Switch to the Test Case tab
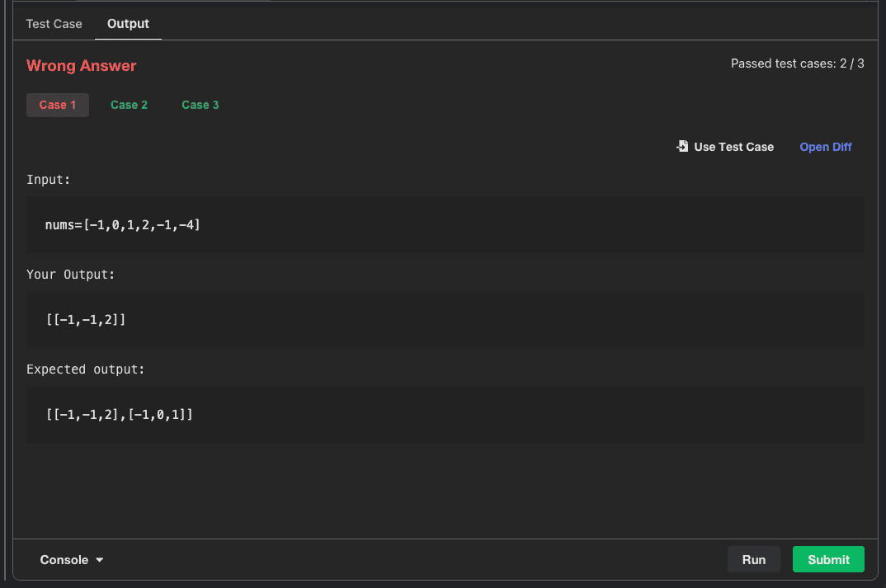This screenshot has width=886, height=588. pyautogui.click(x=54, y=23)
